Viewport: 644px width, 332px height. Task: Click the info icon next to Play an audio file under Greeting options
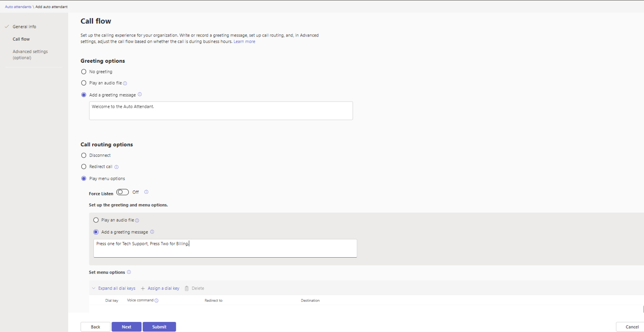(x=125, y=83)
